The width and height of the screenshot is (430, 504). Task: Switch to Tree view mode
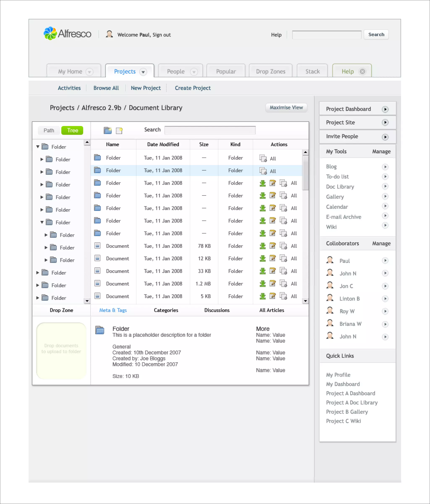click(72, 130)
